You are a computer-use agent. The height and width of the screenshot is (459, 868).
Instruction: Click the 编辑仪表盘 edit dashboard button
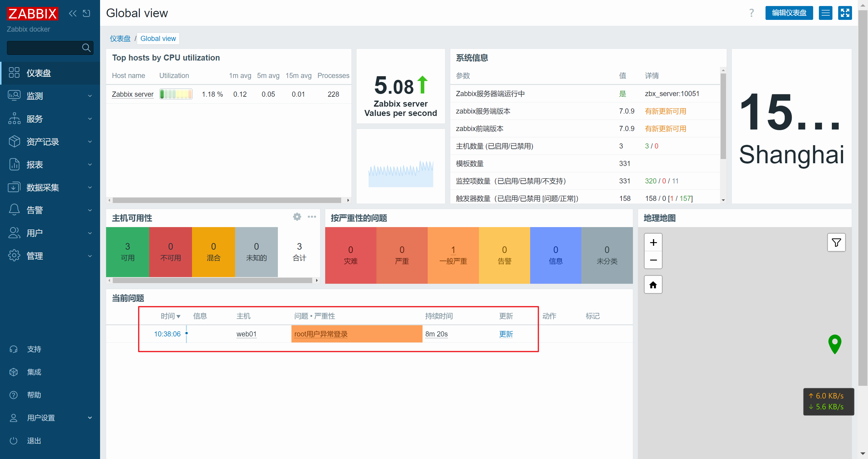pyautogui.click(x=789, y=13)
